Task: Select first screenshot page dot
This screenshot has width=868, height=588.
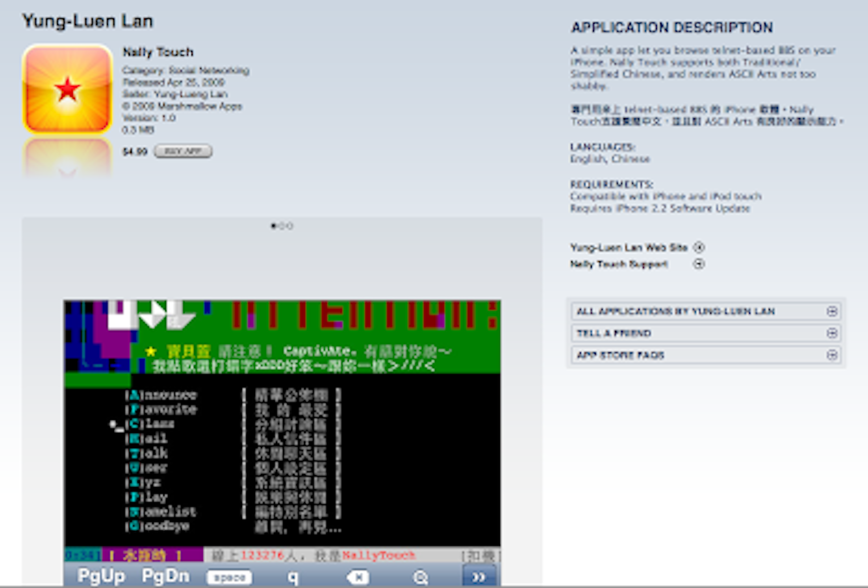Action: [x=273, y=226]
